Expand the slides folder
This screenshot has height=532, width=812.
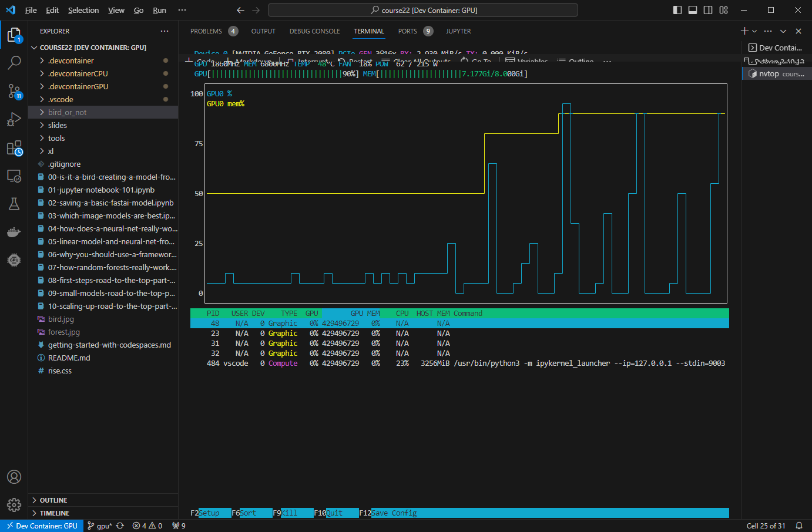[103, 125]
